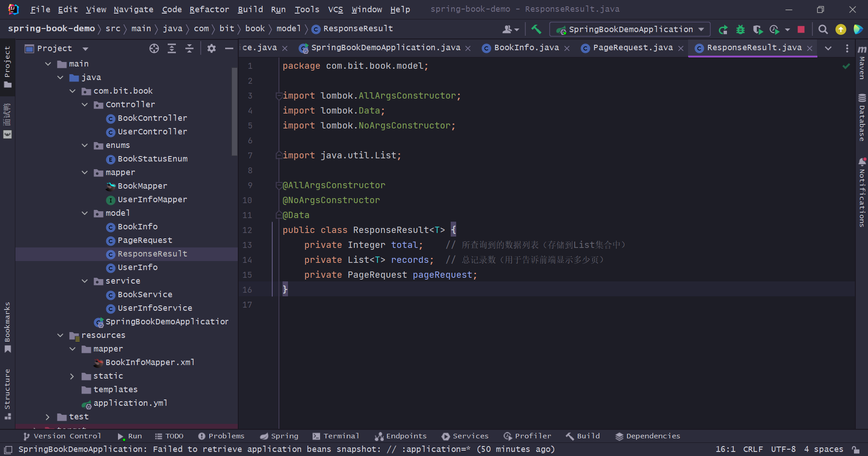Collapse all in Project panel
868x456 pixels.
tap(189, 48)
